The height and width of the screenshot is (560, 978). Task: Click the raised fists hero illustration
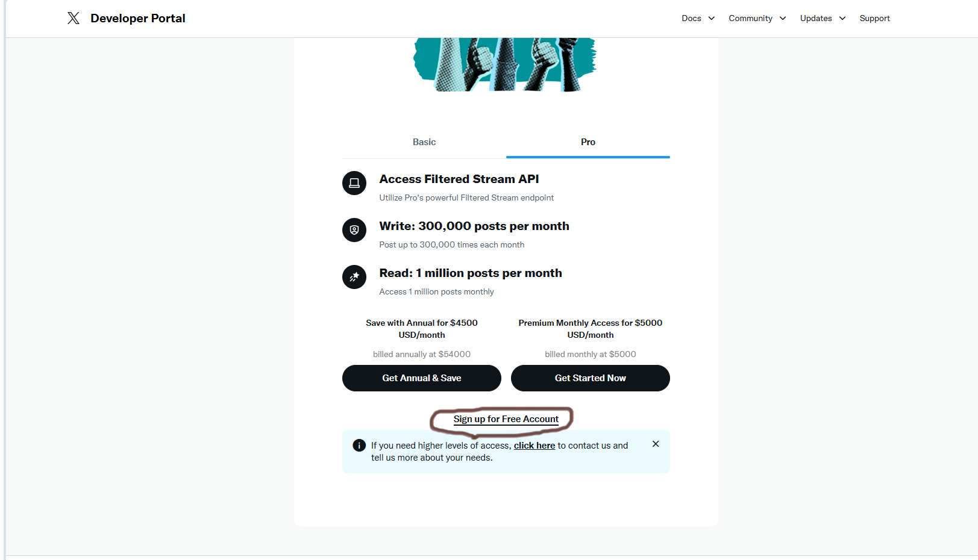(505, 64)
